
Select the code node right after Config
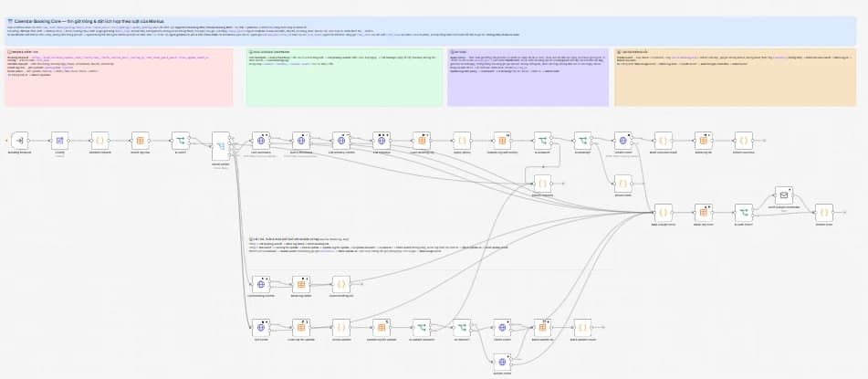pyautogui.click(x=100, y=141)
